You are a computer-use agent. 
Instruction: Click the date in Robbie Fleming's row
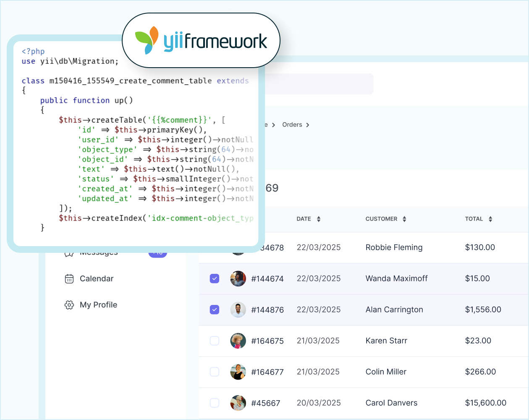pos(319,247)
